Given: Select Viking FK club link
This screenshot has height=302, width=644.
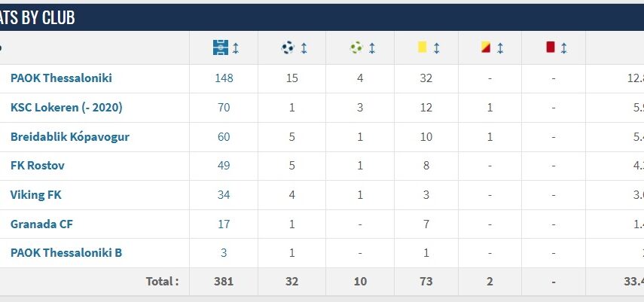Looking at the screenshot, I should 36,194.
